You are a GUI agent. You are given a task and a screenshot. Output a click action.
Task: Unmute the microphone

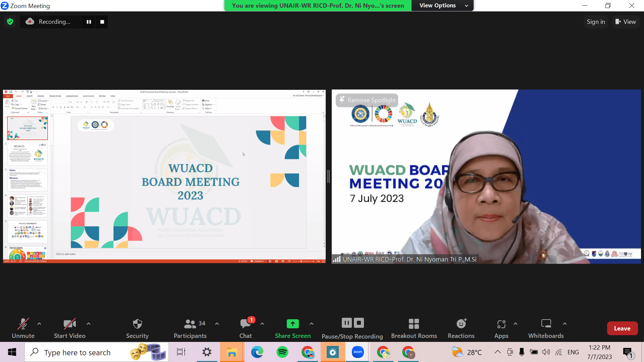click(x=23, y=328)
